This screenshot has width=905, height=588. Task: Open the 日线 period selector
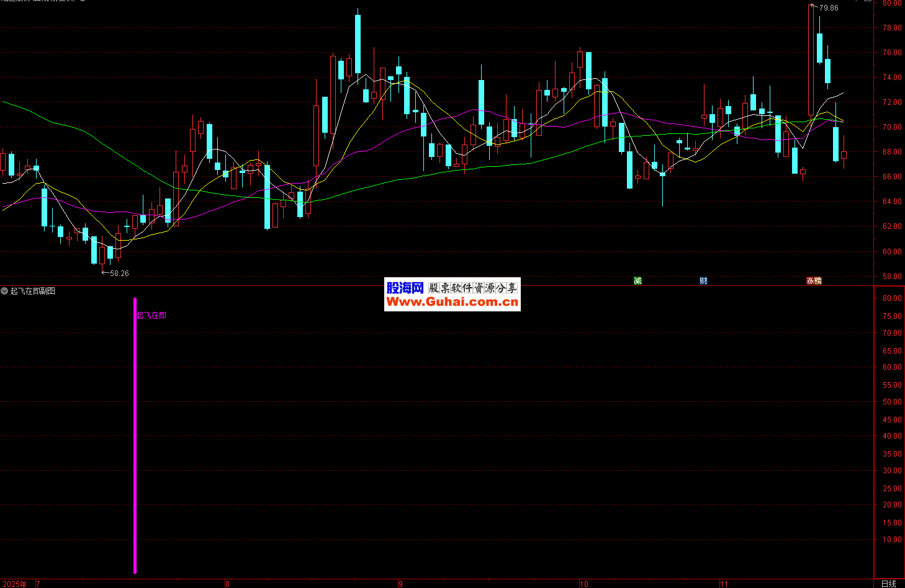[x=889, y=584]
